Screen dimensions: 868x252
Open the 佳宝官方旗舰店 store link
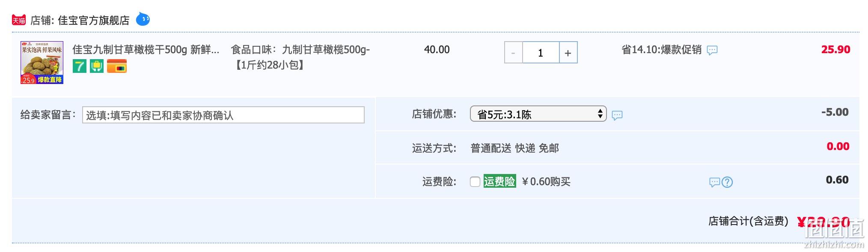coord(94,20)
